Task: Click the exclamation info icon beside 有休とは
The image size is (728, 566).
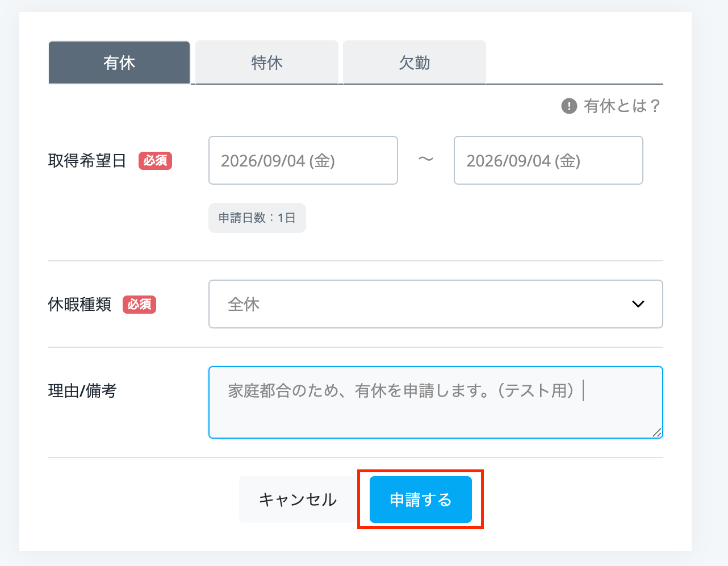Action: point(569,106)
